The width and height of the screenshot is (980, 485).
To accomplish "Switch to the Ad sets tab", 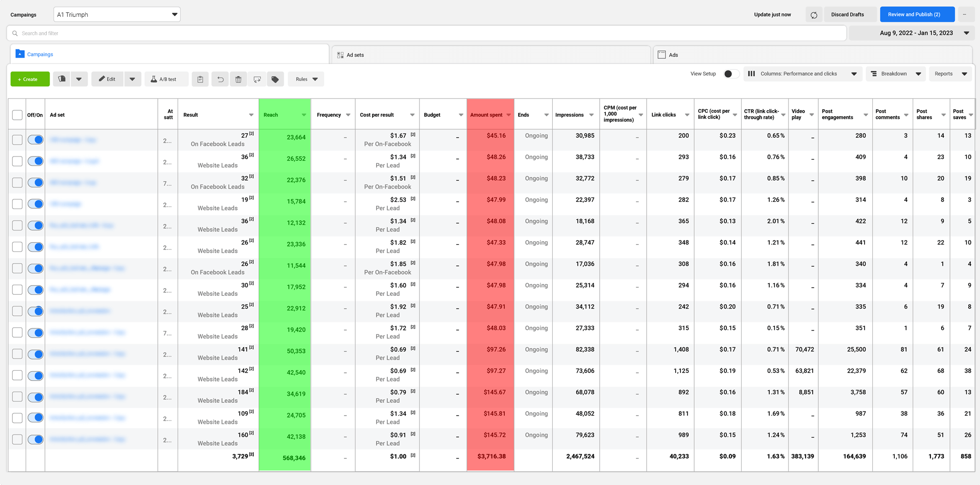I will pyautogui.click(x=355, y=55).
